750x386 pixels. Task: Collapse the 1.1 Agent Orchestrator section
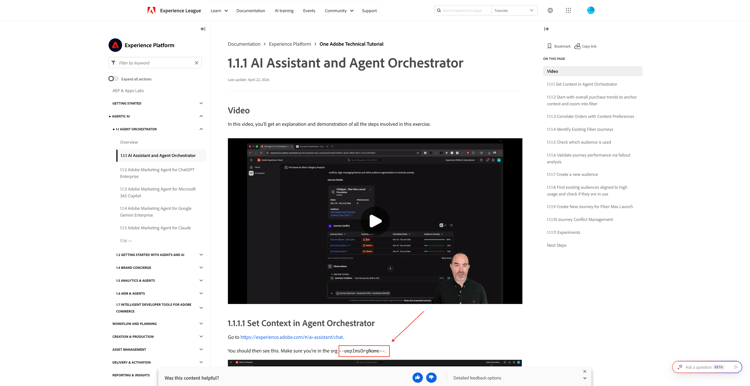pyautogui.click(x=201, y=129)
